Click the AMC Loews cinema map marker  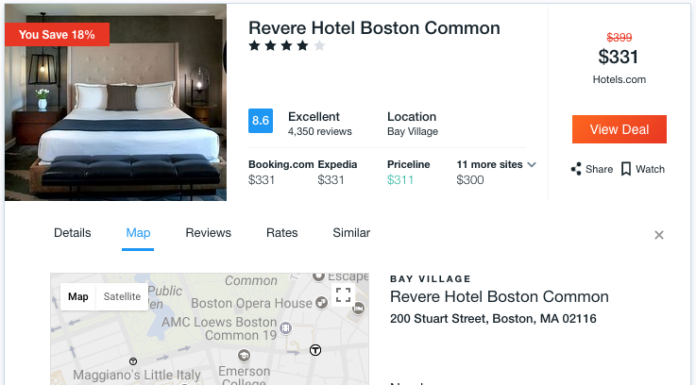pyautogui.click(x=286, y=328)
